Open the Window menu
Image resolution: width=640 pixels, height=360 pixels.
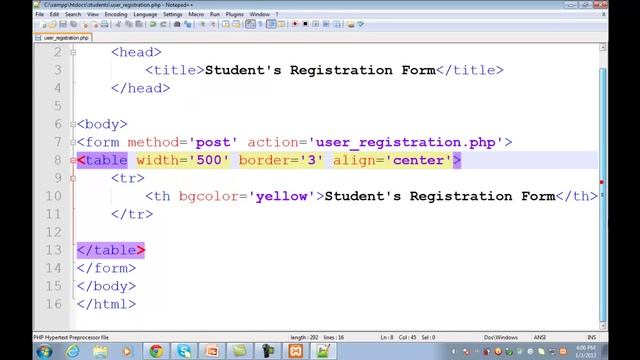click(260, 14)
